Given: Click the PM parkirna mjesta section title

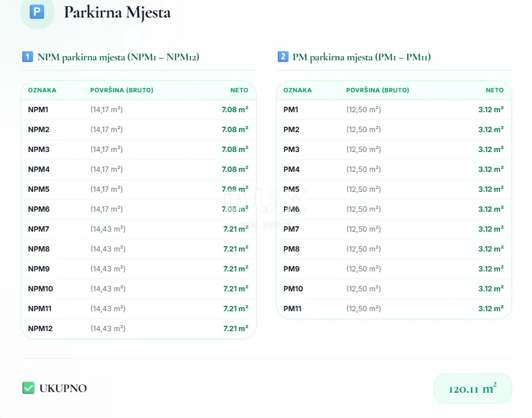Looking at the screenshot, I should coord(362,57).
